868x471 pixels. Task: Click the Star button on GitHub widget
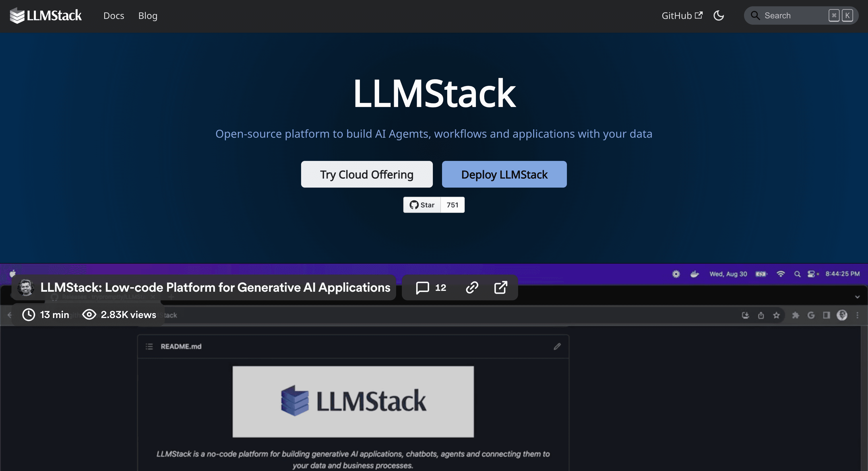(422, 204)
